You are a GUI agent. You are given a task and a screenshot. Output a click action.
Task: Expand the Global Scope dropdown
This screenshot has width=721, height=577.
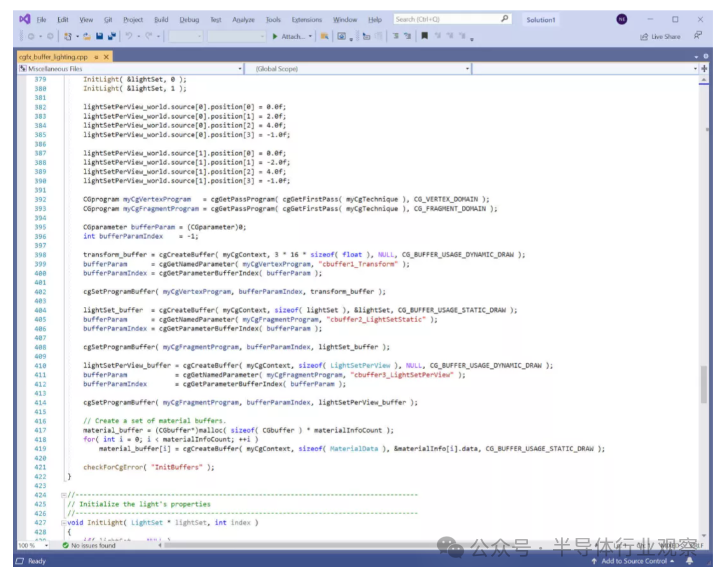(468, 69)
